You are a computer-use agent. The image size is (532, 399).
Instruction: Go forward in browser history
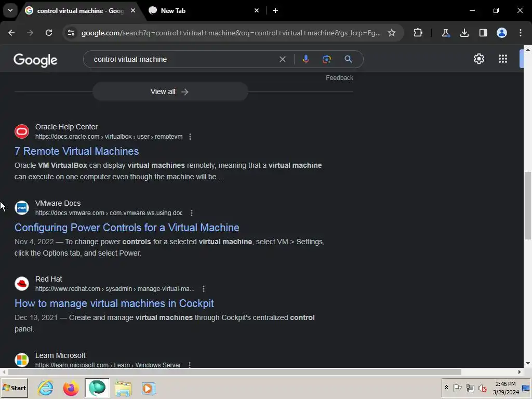[30, 33]
